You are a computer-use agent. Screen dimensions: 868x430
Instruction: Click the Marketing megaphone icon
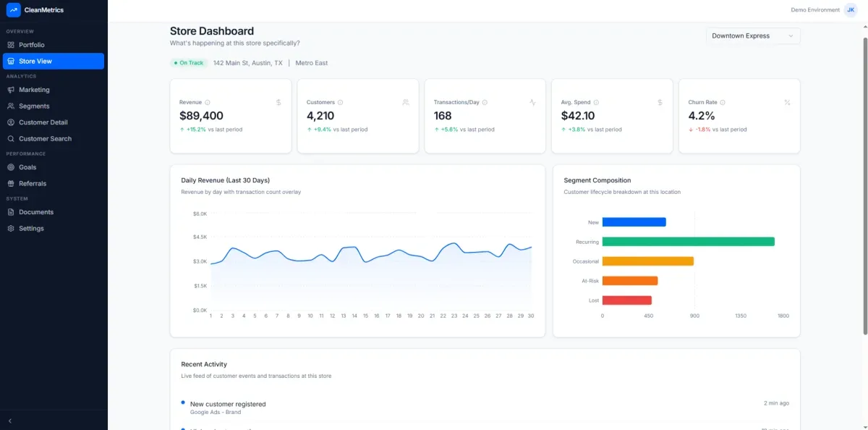13,90
